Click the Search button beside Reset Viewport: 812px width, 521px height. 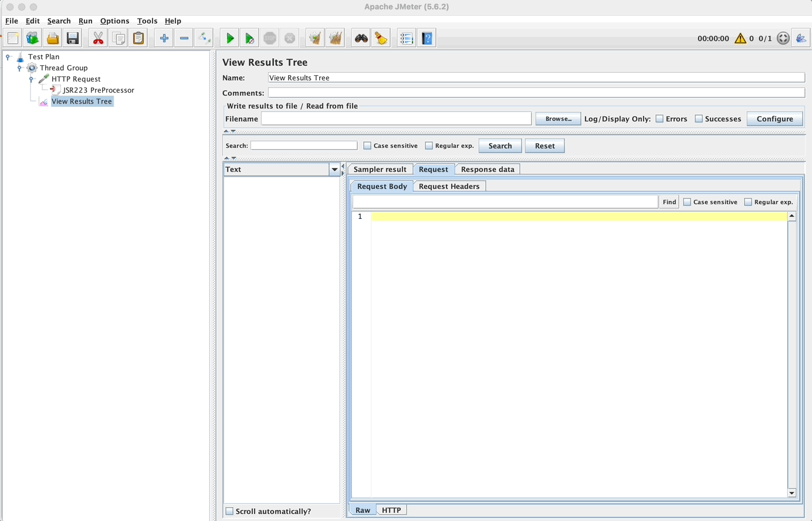click(500, 146)
